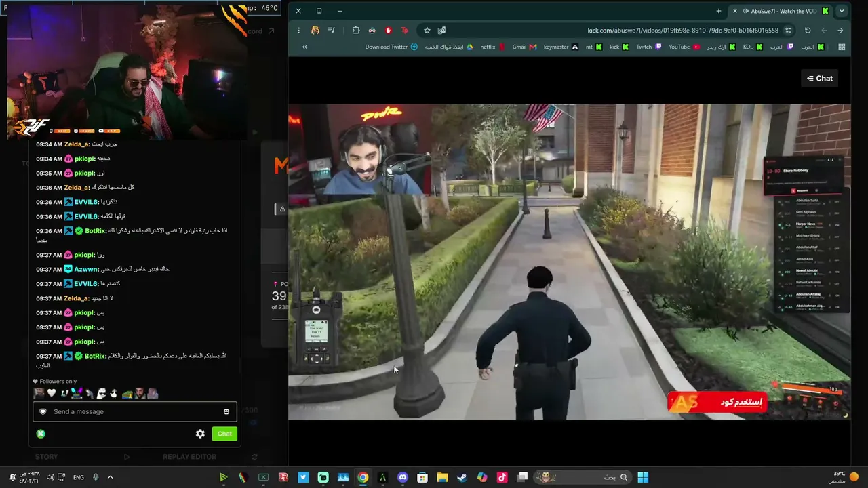Open the Chat panel toggle on the video page
The image size is (868, 488).
point(819,79)
